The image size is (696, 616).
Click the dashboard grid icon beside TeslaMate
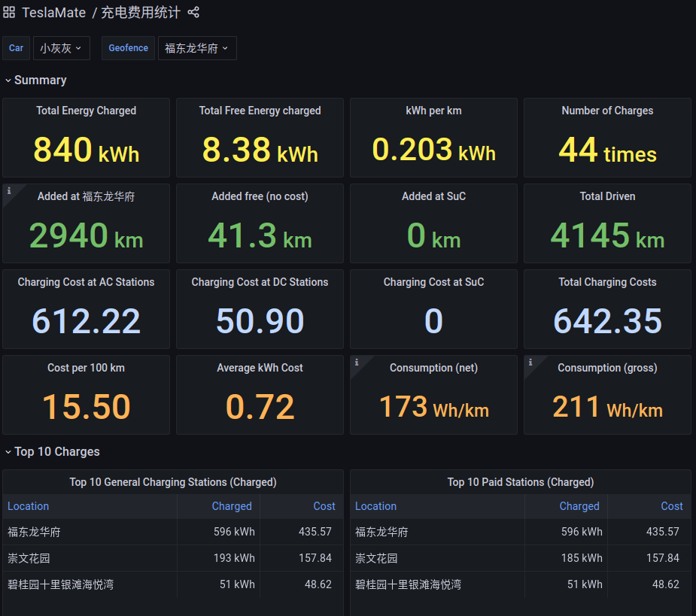(x=9, y=12)
